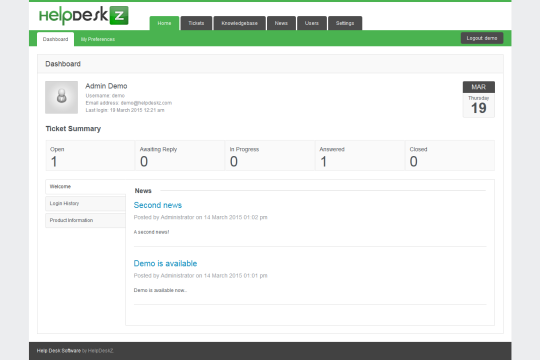
Task: Click the posted 01:02 pm byline
Action: click(200, 217)
